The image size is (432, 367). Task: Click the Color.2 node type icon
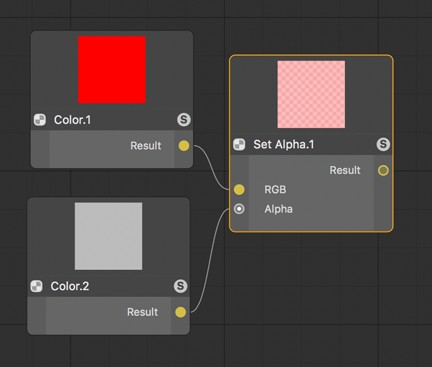coord(37,286)
